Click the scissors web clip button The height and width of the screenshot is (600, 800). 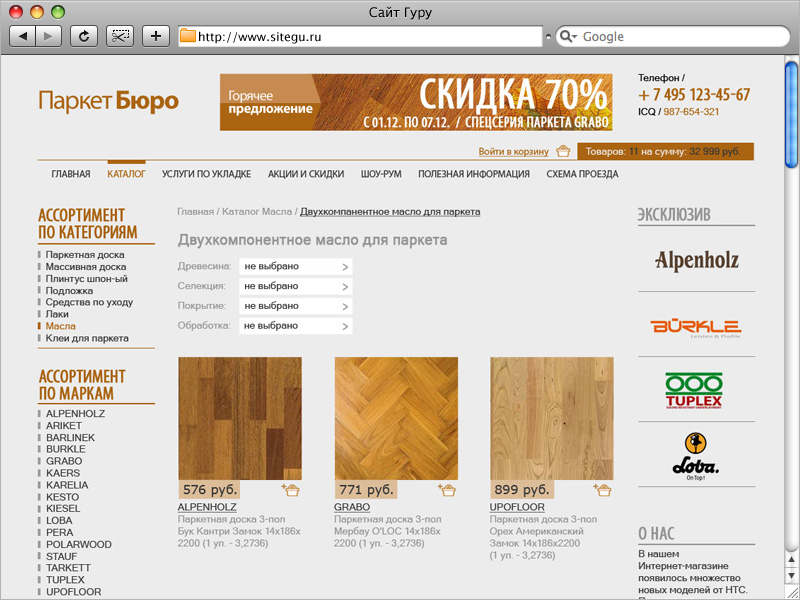(120, 36)
